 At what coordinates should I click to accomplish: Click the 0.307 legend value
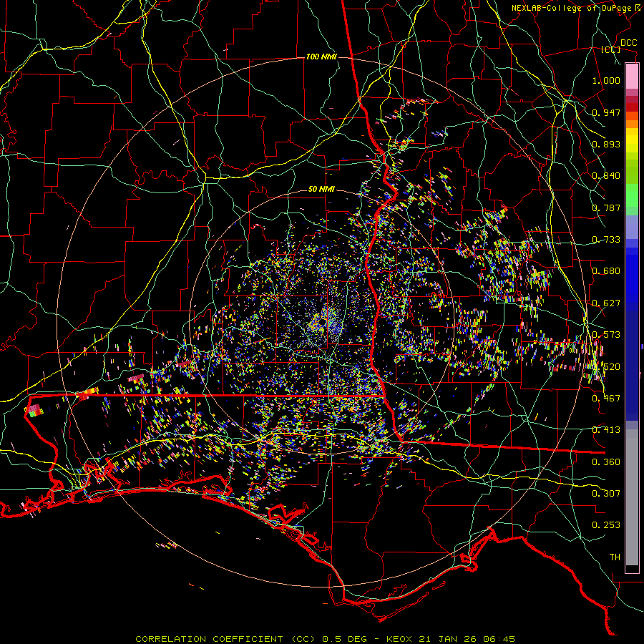point(606,494)
